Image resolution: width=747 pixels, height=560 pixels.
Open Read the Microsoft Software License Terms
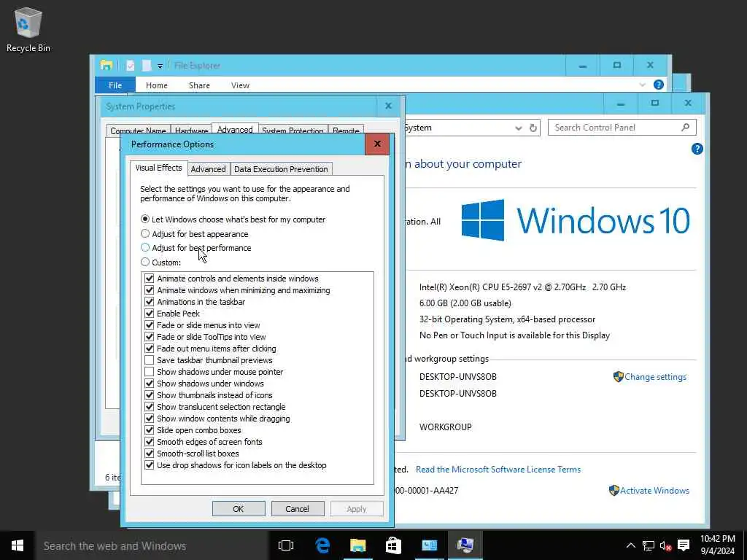point(498,469)
